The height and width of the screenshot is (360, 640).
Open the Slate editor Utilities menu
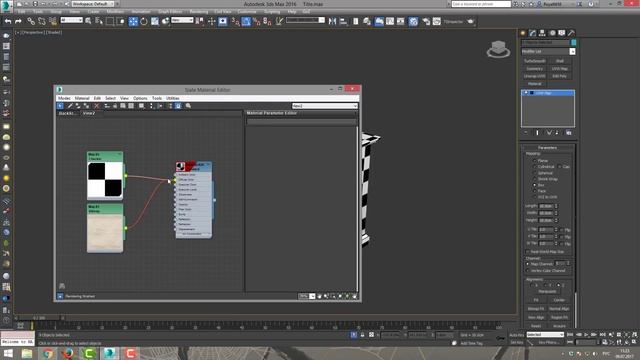pyautogui.click(x=173, y=98)
